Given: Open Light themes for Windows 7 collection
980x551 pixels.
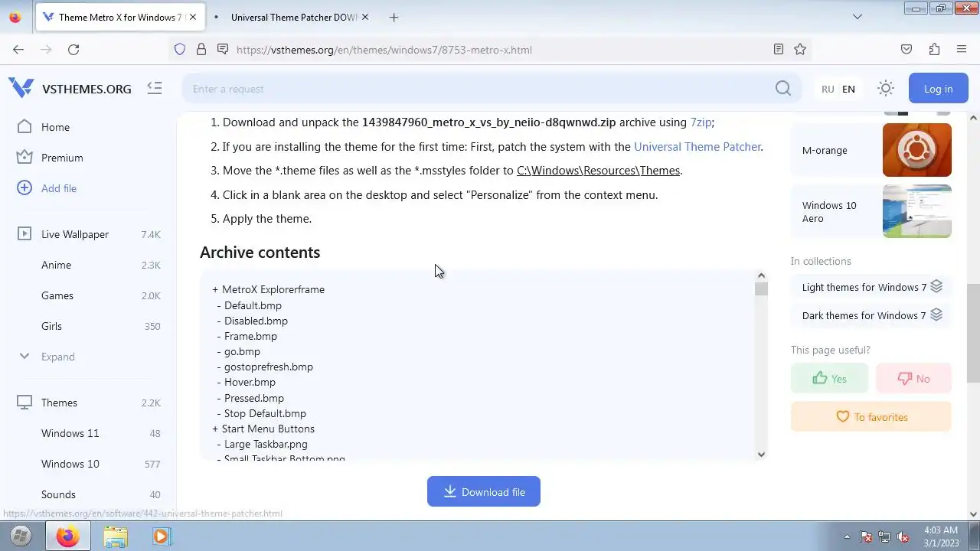Looking at the screenshot, I should tap(871, 287).
